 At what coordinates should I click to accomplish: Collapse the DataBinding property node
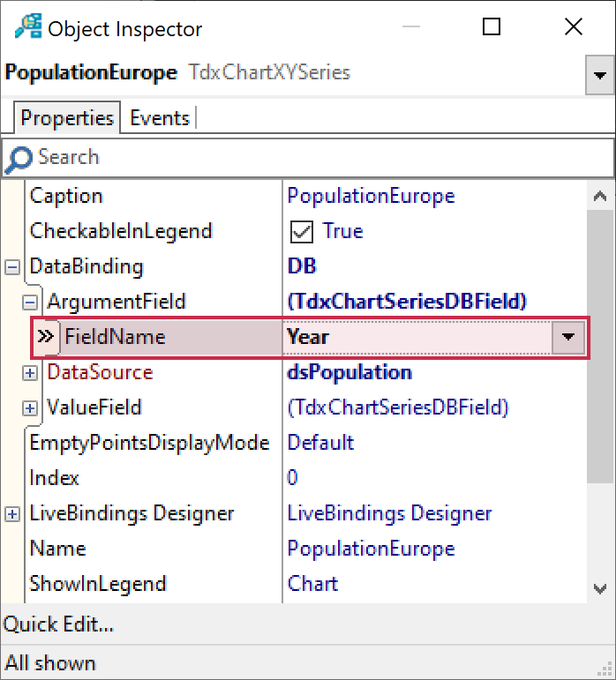(x=12, y=266)
